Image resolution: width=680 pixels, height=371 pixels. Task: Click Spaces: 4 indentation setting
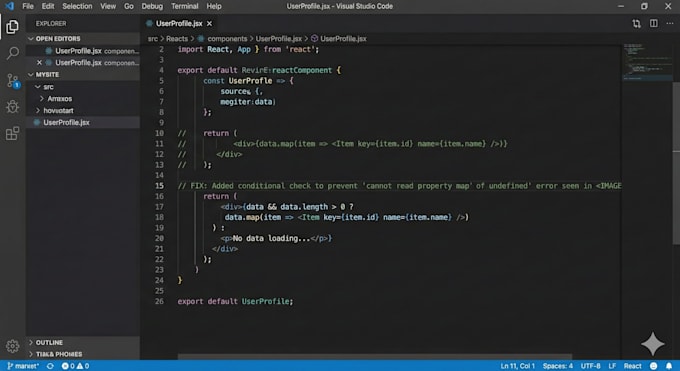click(557, 366)
